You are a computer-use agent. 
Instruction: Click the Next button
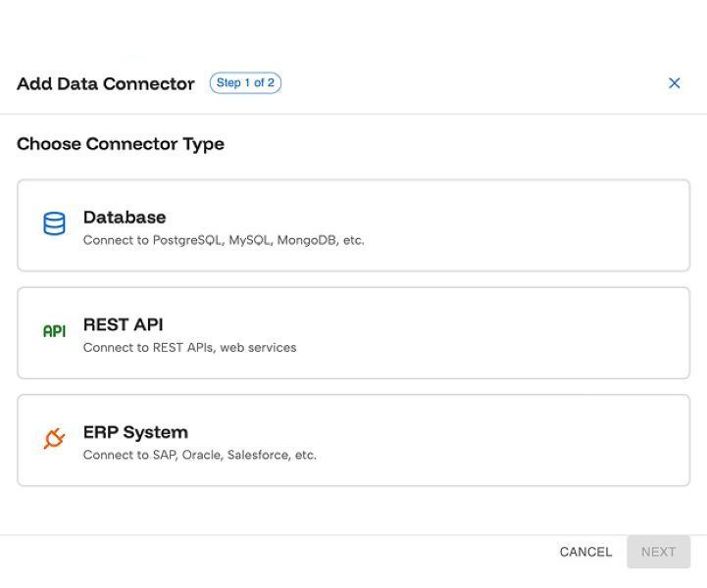(x=658, y=552)
